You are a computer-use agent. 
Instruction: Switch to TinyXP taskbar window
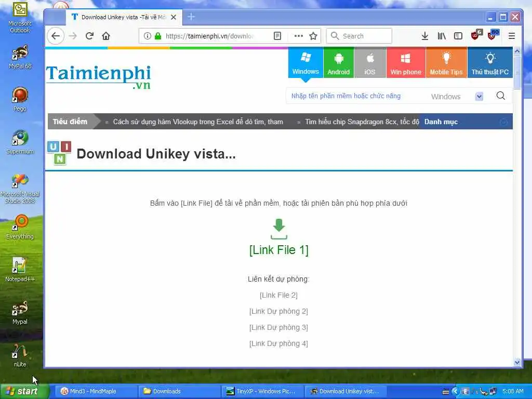261,391
